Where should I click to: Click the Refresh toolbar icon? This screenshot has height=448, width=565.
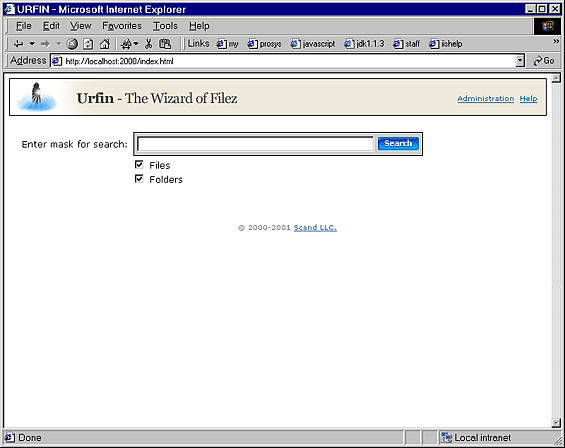[x=88, y=44]
